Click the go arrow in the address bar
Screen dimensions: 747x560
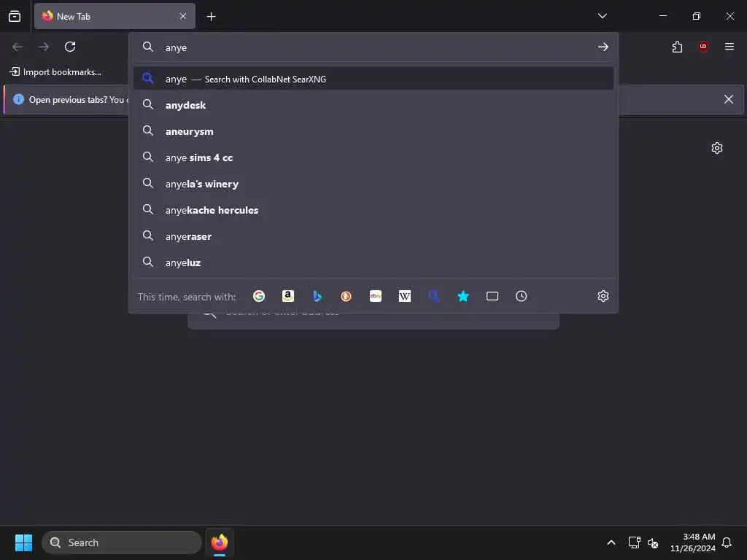(x=603, y=47)
